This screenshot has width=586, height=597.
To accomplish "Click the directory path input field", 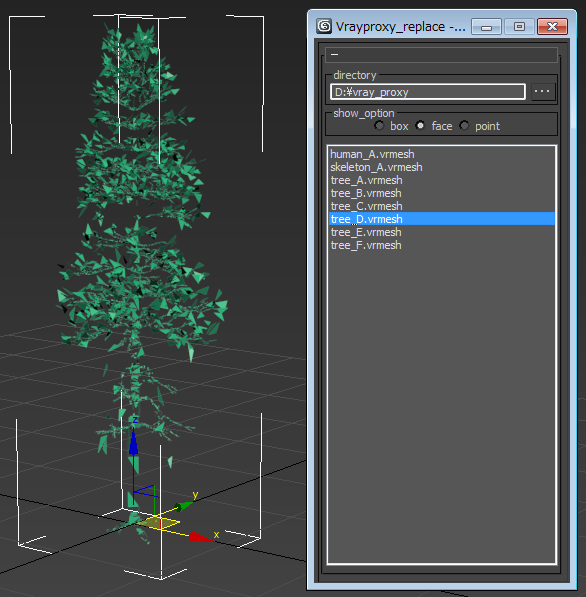I will [x=428, y=92].
